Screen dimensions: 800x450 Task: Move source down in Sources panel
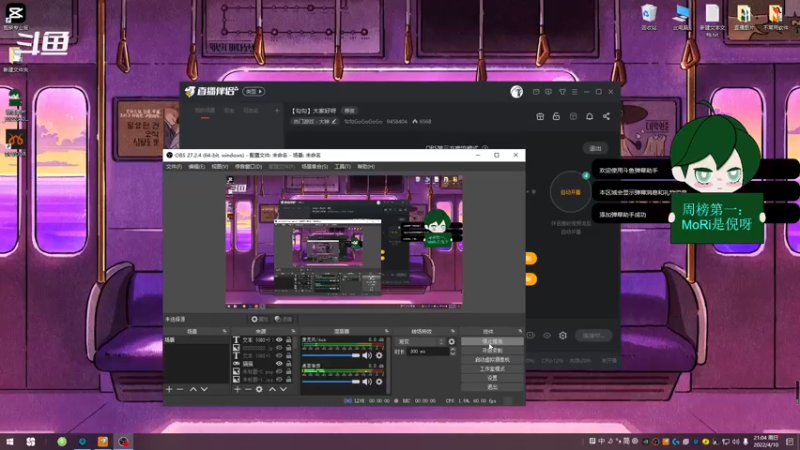(x=283, y=389)
